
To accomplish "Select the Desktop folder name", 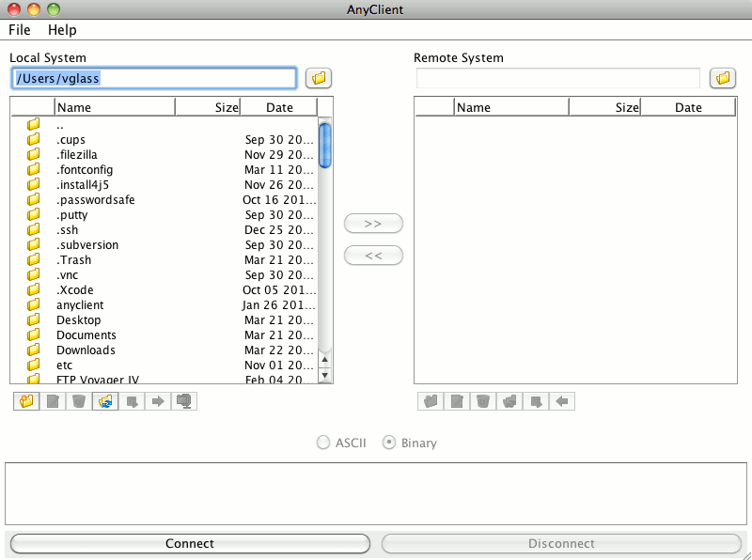I will pos(79,319).
